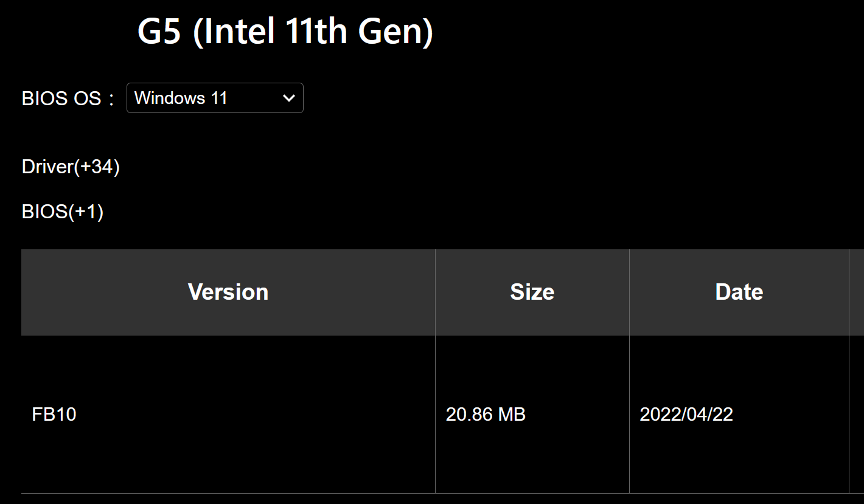
Task: Click the "MB" unit in the Size cell
Action: pyautogui.click(x=512, y=415)
